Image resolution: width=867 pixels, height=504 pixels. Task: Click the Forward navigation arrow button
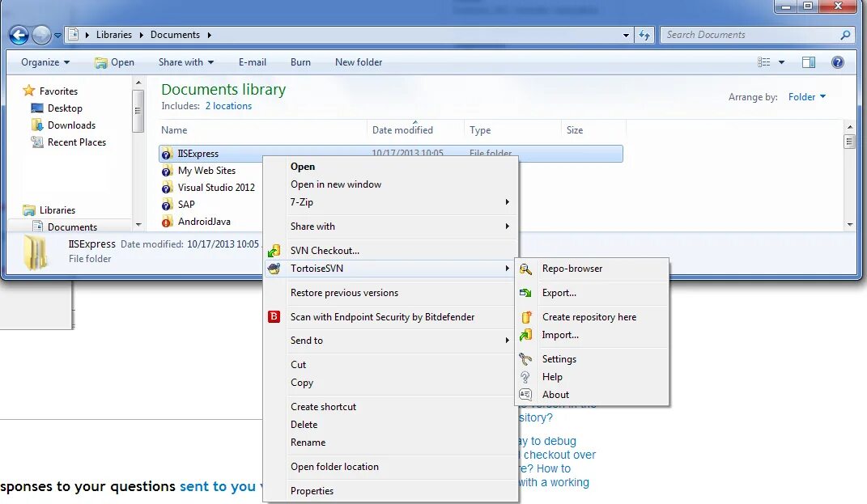(41, 35)
